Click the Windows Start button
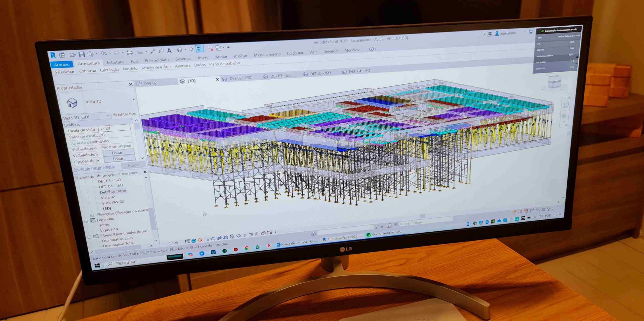The height and width of the screenshot is (321, 644). 98,265
